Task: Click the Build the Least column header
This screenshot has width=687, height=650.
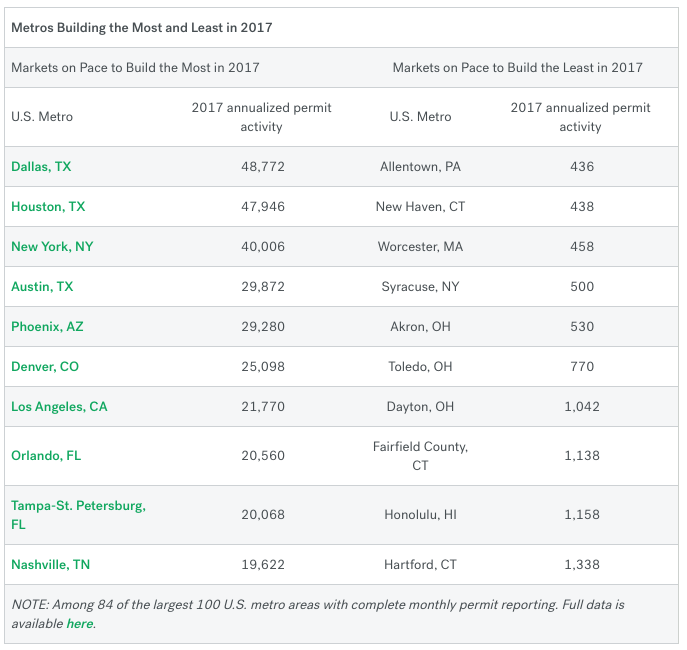Action: point(517,67)
